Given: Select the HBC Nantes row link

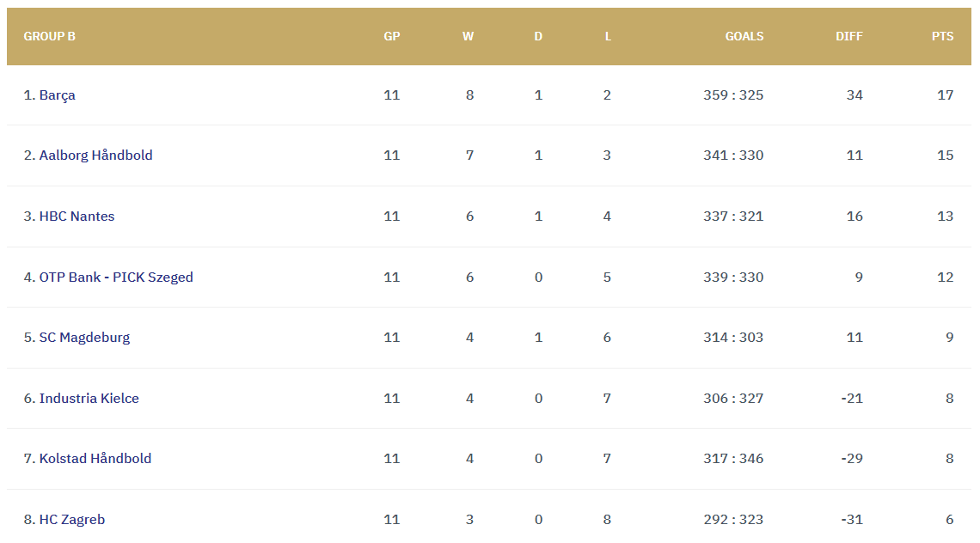Looking at the screenshot, I should 77,217.
